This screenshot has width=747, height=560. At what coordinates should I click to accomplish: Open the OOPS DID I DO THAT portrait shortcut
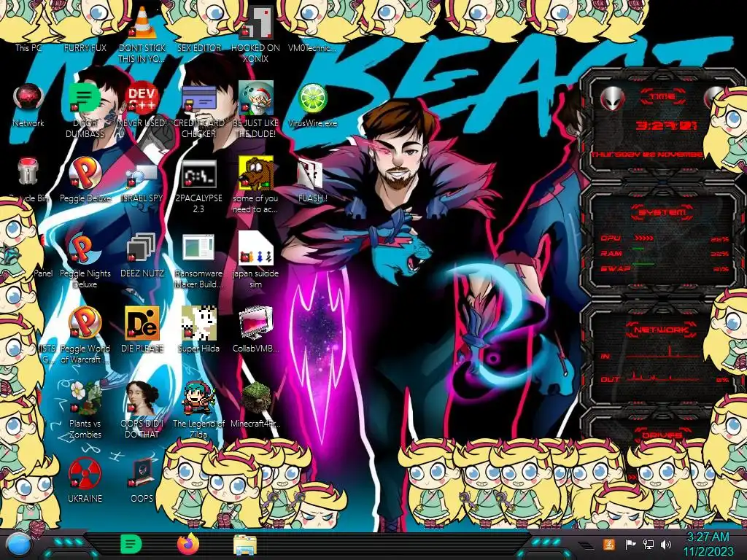(x=142, y=398)
